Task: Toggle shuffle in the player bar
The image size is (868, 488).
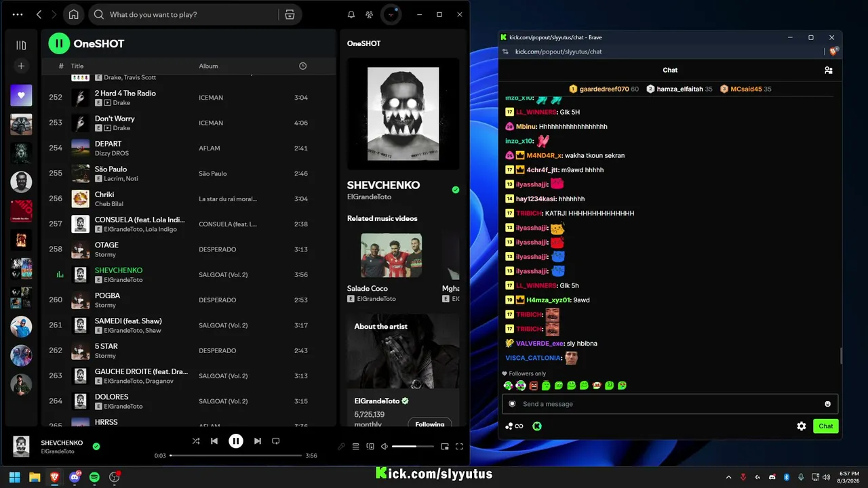Action: coord(196,441)
